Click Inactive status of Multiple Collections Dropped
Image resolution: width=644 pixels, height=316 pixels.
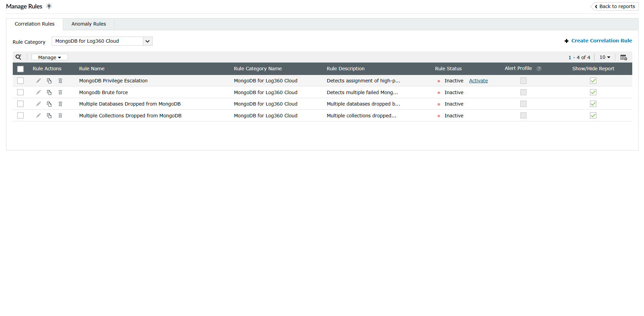pyautogui.click(x=454, y=116)
